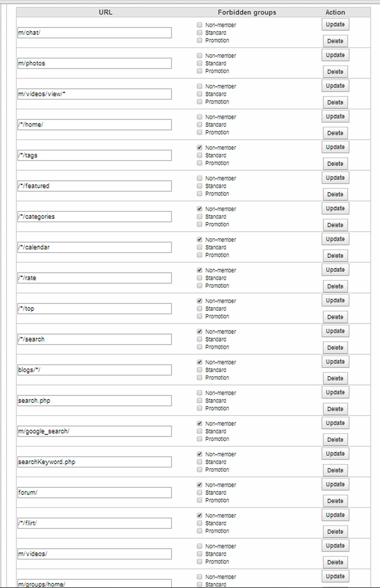Viewport: 380px width, 588px height.
Task: Enable Standard for the /*/categories row
Action: [x=200, y=216]
